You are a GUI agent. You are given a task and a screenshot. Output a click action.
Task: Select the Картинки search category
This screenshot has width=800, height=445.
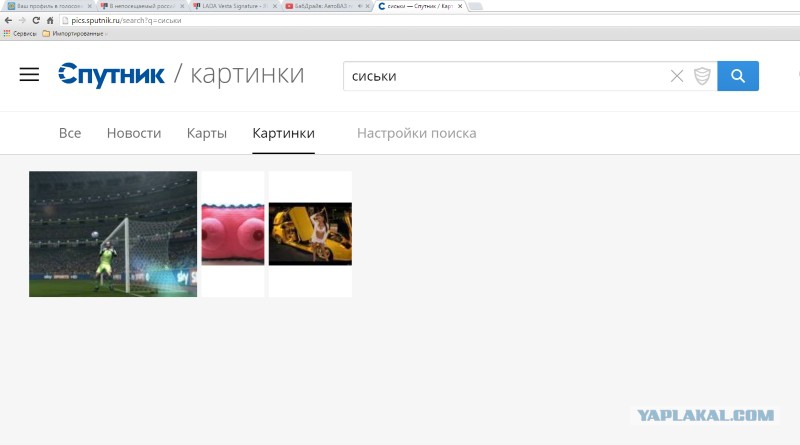point(283,133)
